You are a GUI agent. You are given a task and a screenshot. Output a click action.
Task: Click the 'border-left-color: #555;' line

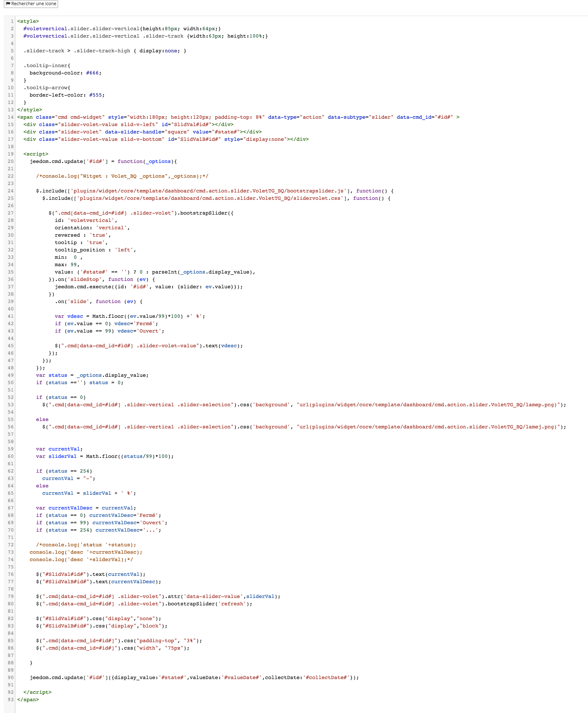point(67,95)
